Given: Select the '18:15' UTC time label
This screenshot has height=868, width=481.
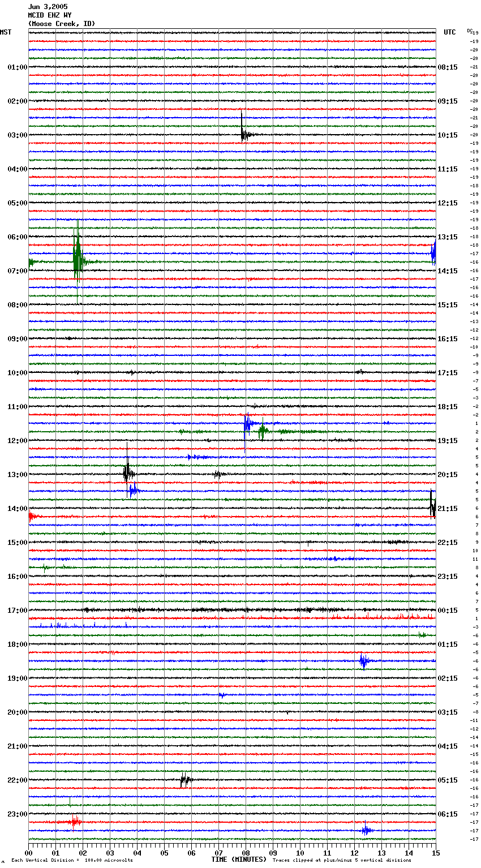Looking at the screenshot, I should coord(448,407).
